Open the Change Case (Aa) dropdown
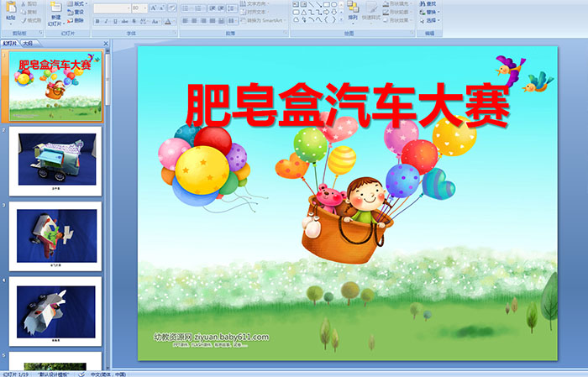 pyautogui.click(x=155, y=21)
